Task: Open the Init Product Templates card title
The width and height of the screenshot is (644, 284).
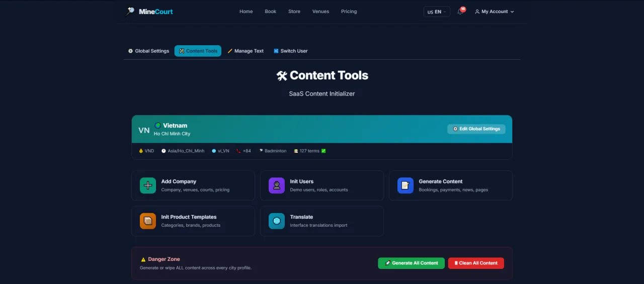Action: point(189,217)
